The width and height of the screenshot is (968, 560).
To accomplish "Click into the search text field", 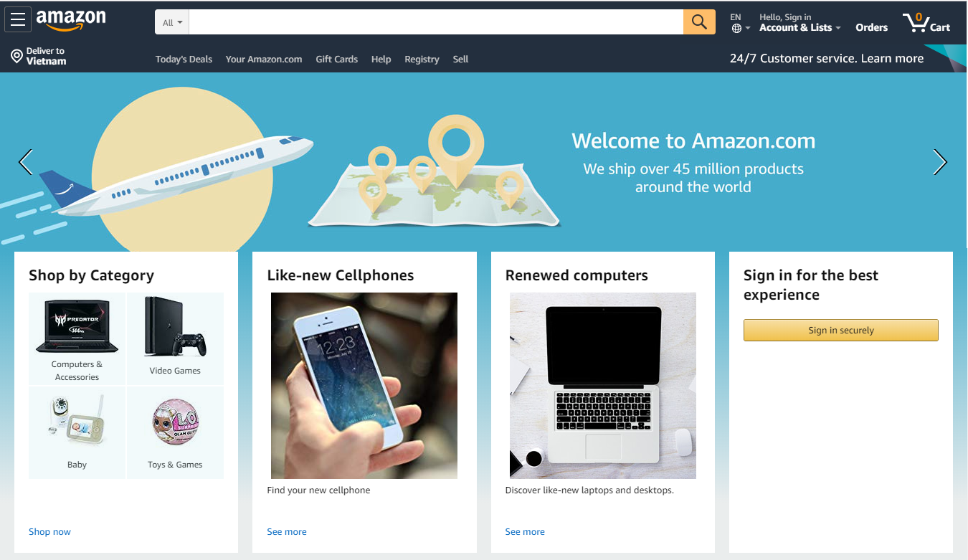I will pyautogui.click(x=436, y=22).
